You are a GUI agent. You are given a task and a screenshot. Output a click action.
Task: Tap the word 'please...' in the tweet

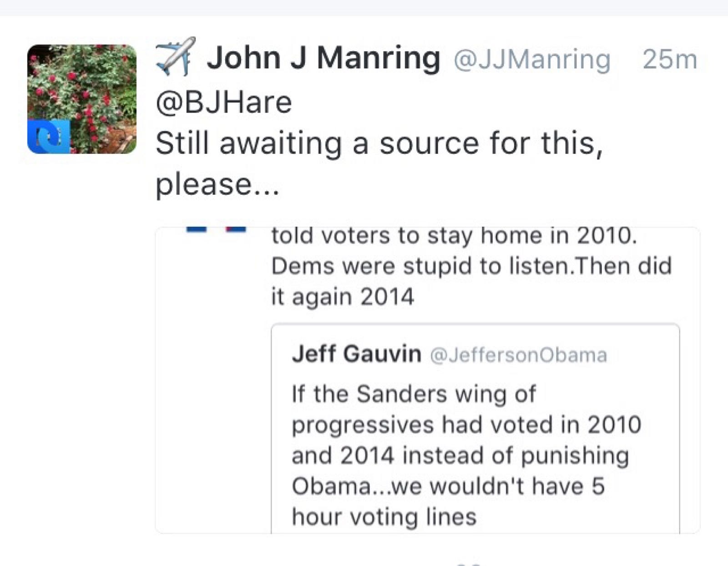tap(217, 185)
